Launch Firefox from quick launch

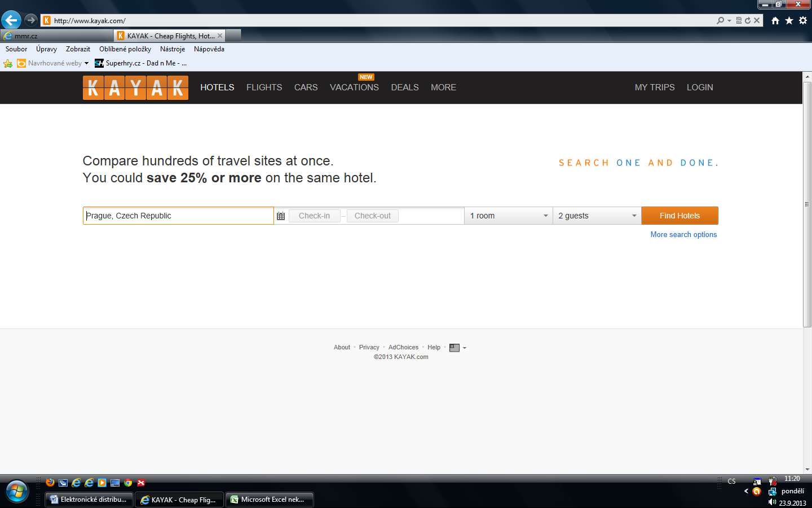[x=50, y=483]
